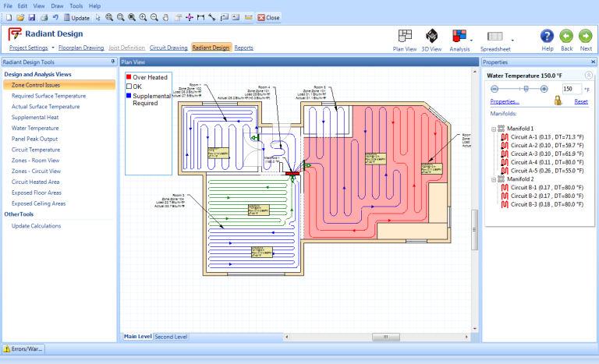
Task: Collapse the Water Temperature section chevron
Action: (588, 76)
